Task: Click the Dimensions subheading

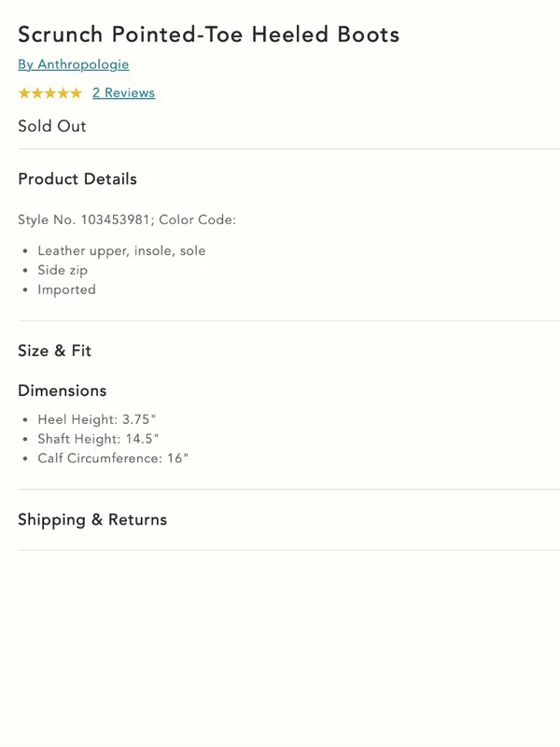Action: point(63,390)
